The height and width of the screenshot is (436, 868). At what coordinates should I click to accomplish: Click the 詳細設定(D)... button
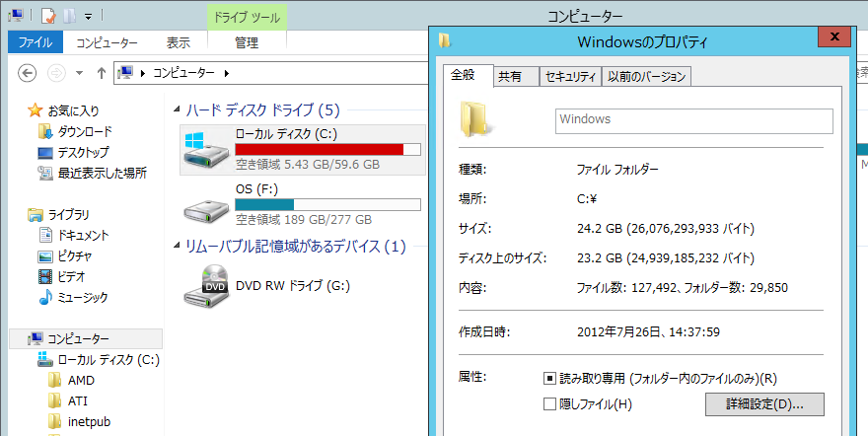[x=764, y=403]
